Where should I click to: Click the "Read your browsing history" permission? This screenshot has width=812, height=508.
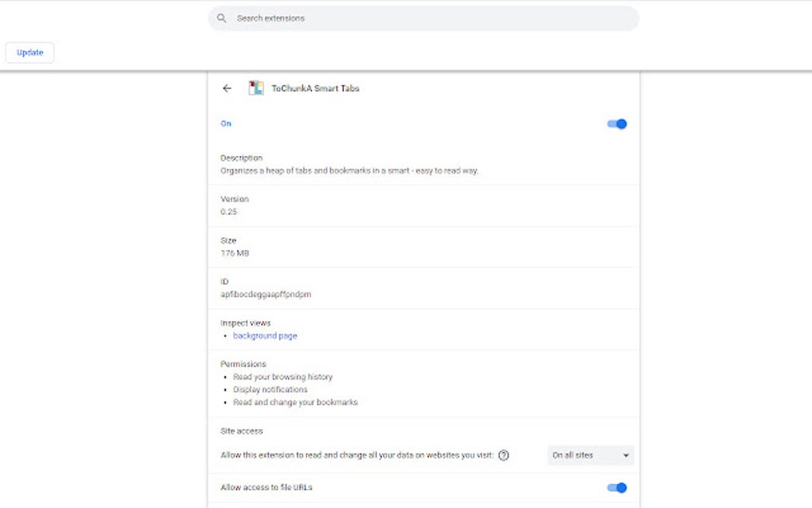click(x=283, y=377)
